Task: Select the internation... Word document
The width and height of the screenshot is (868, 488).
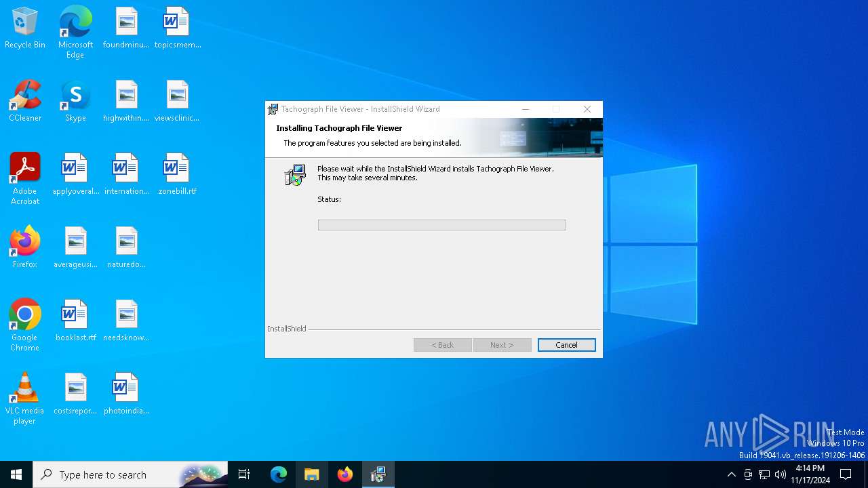Action: coord(126,175)
